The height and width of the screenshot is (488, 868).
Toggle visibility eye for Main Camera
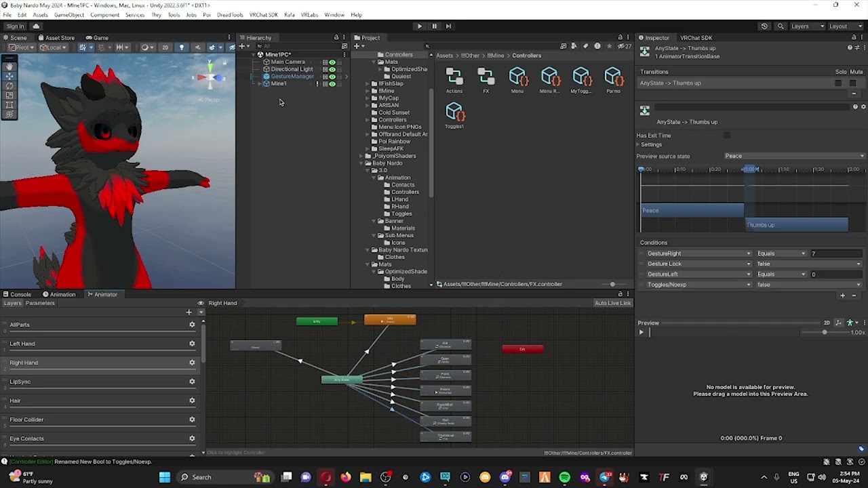click(332, 62)
